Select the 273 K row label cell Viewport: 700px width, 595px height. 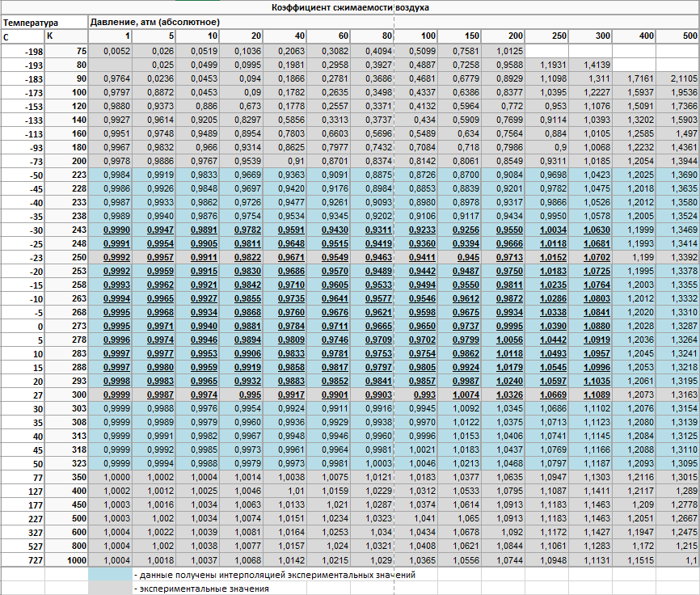[x=76, y=325]
